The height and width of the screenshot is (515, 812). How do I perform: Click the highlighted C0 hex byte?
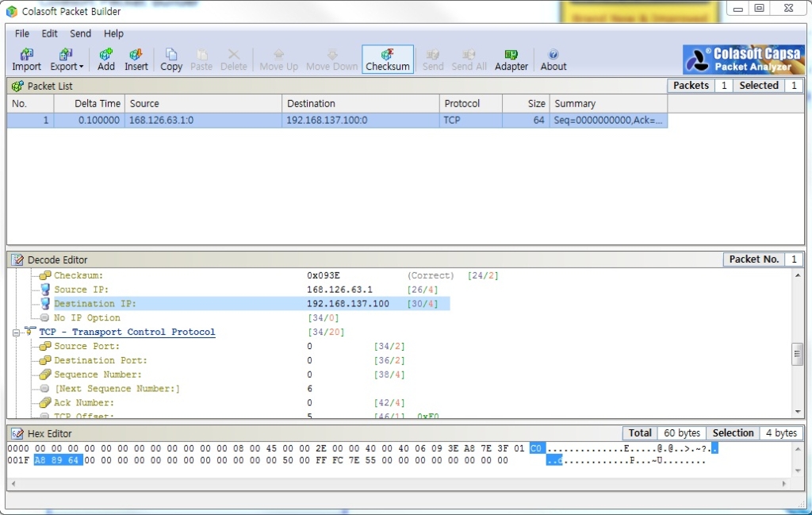pyautogui.click(x=537, y=448)
